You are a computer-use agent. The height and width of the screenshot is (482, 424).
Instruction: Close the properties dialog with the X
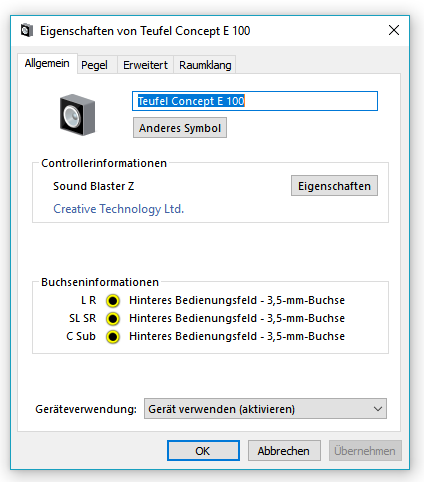pyautogui.click(x=394, y=30)
